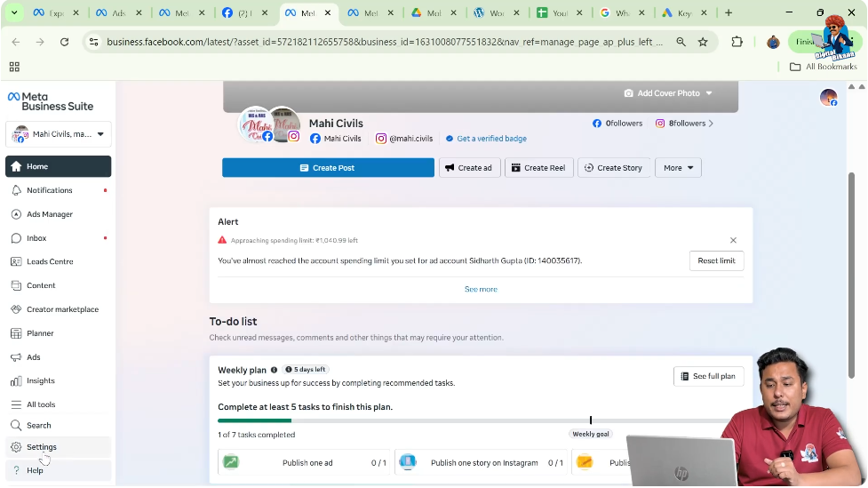Click the site information icon in address bar

(93, 42)
